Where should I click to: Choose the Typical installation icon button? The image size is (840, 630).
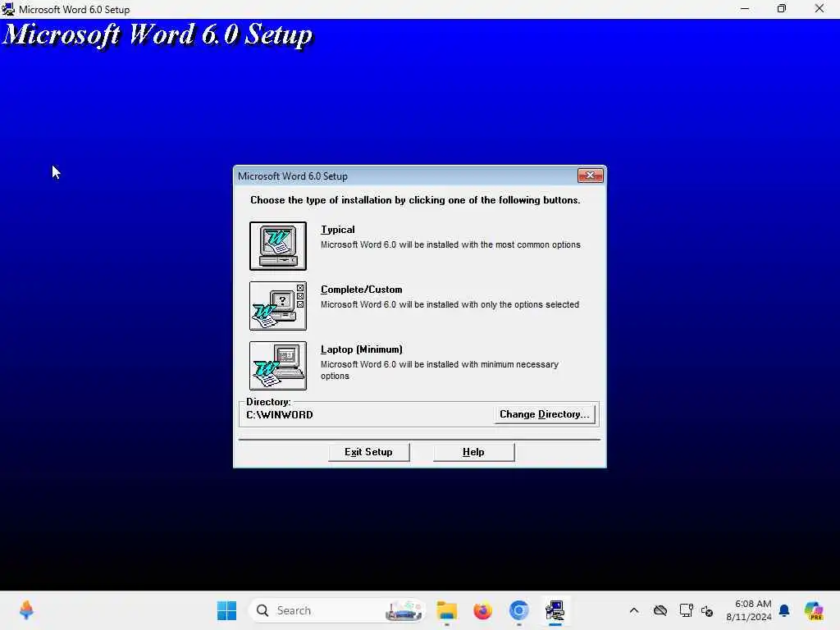click(278, 246)
